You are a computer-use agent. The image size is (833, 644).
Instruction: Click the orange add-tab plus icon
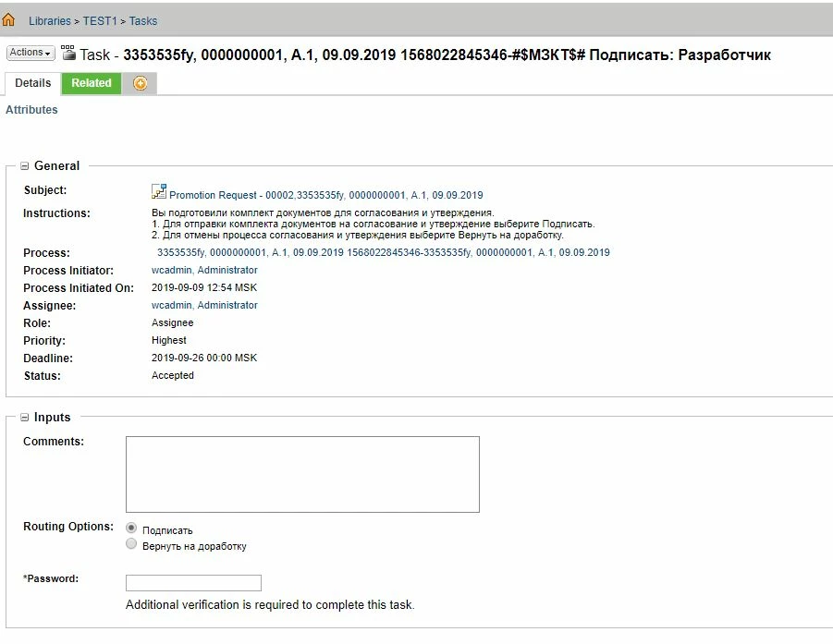pos(140,83)
